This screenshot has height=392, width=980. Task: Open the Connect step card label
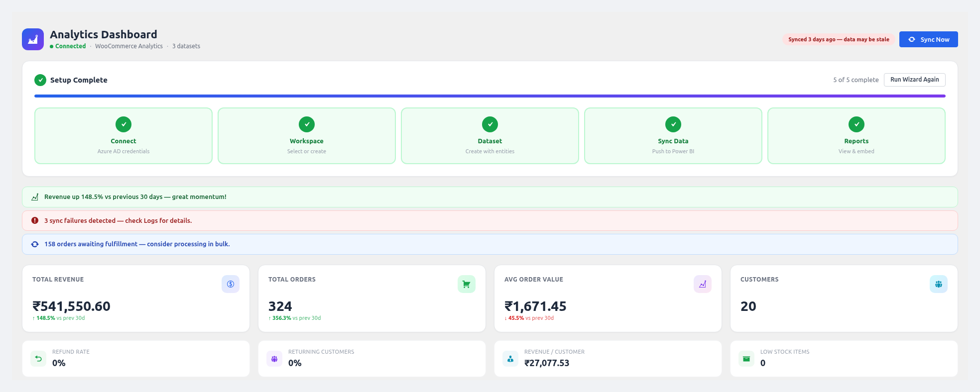(123, 141)
